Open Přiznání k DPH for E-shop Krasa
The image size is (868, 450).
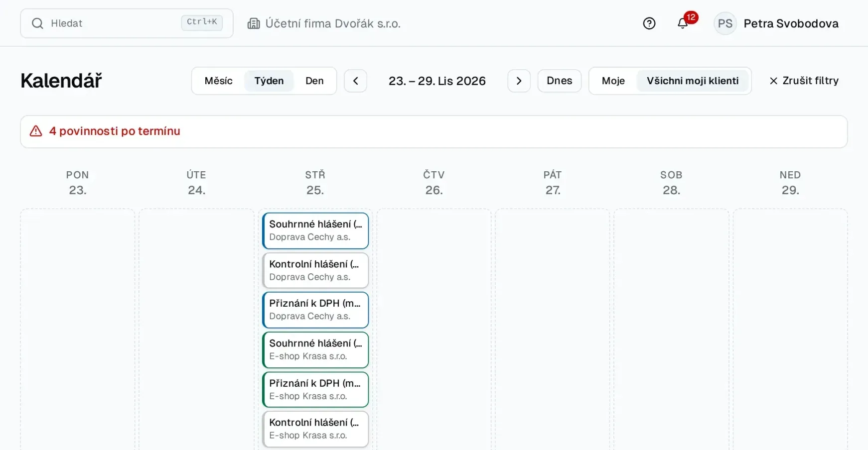(315, 389)
